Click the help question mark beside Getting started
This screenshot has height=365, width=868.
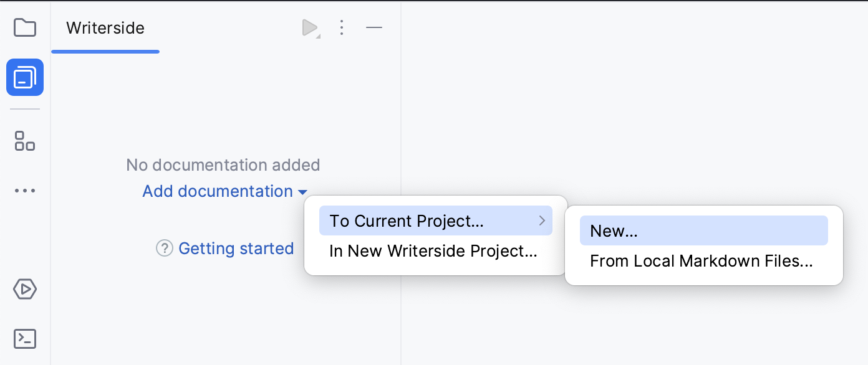pyautogui.click(x=163, y=248)
